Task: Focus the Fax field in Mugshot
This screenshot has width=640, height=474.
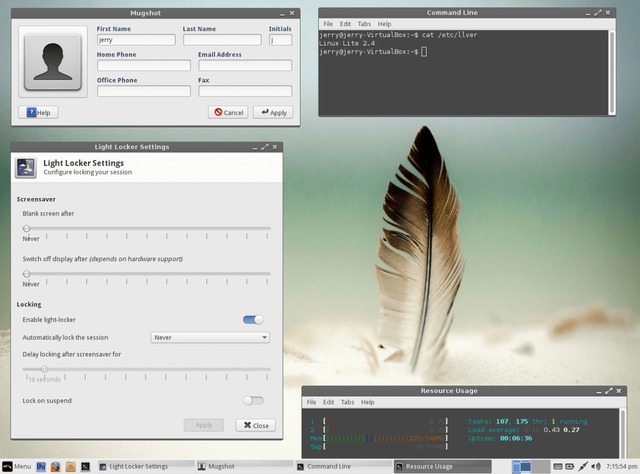Action: (x=245, y=91)
